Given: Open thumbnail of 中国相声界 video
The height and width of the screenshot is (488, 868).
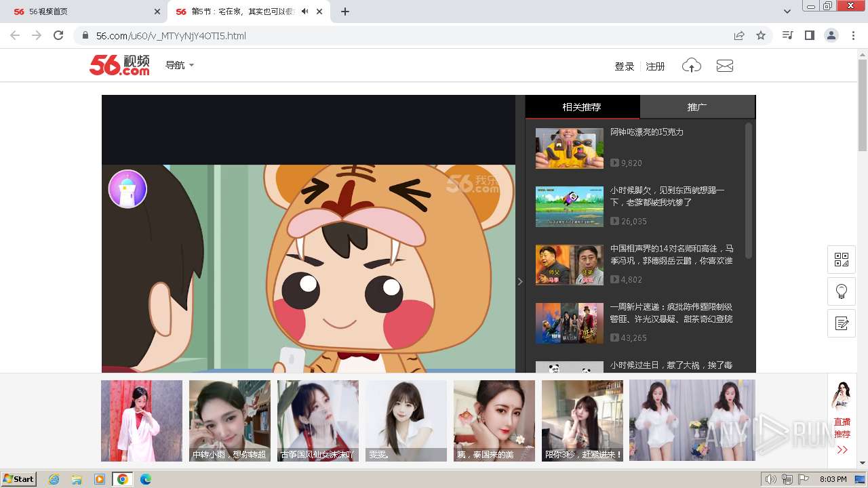Looking at the screenshot, I should (569, 265).
